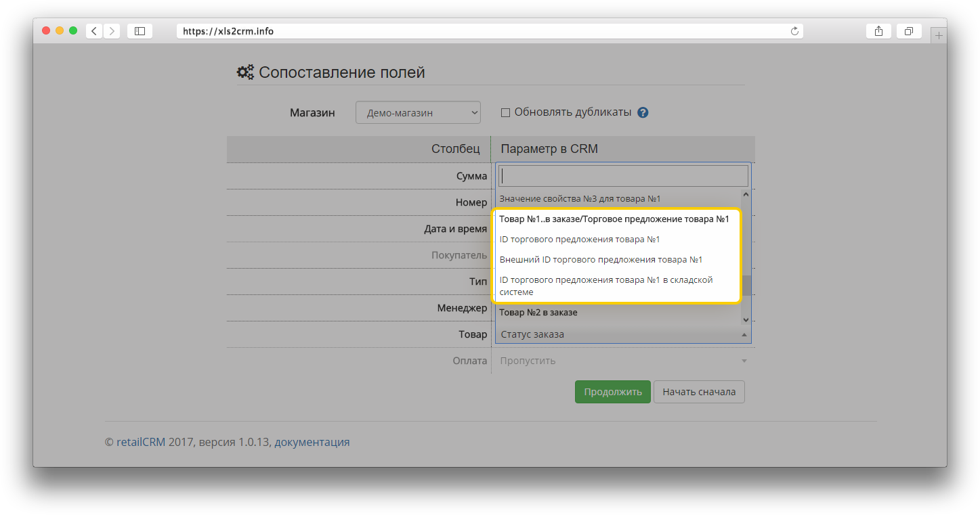Viewport: 980px width, 515px height.
Task: Click the browser back arrow button
Action: pos(93,31)
